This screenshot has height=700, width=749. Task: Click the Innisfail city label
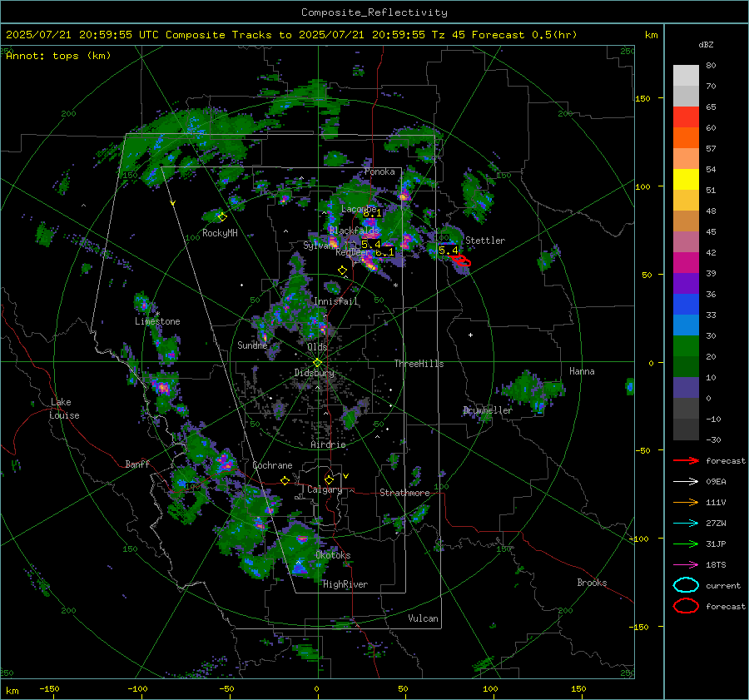[x=336, y=301]
